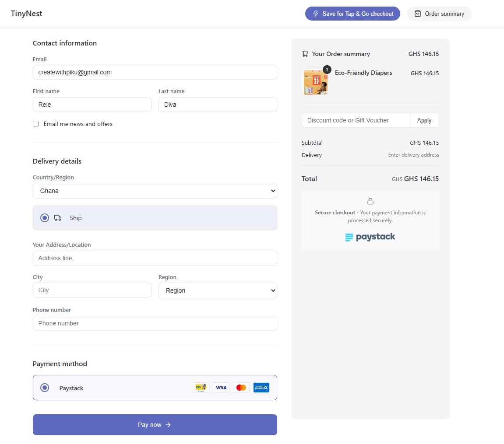Click the Your Address/Location label
The width and height of the screenshot is (504, 444).
62,245
